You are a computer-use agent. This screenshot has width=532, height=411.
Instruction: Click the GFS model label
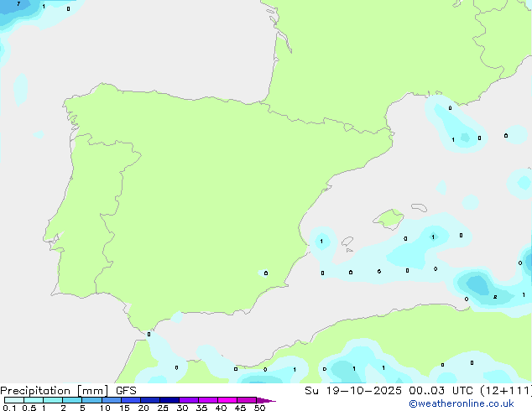126,391
